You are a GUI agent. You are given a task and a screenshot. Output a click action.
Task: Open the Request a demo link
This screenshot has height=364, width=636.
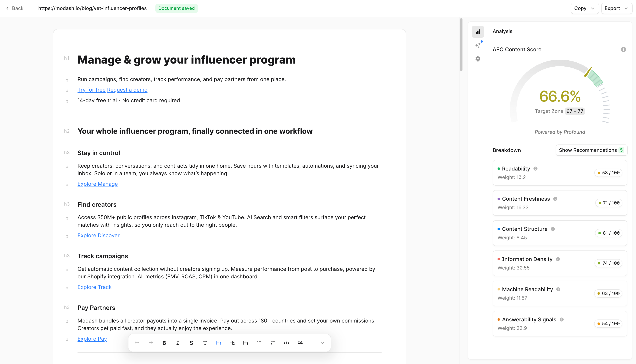coord(127,90)
